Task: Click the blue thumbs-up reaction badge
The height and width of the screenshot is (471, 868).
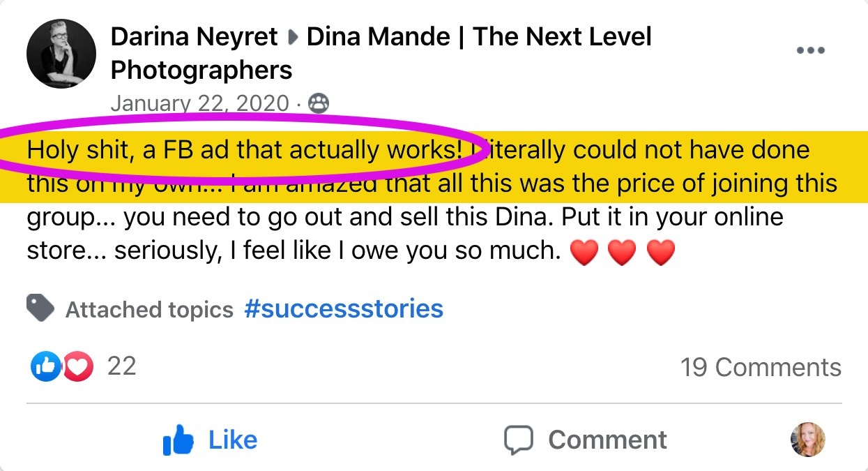Action: click(x=45, y=366)
